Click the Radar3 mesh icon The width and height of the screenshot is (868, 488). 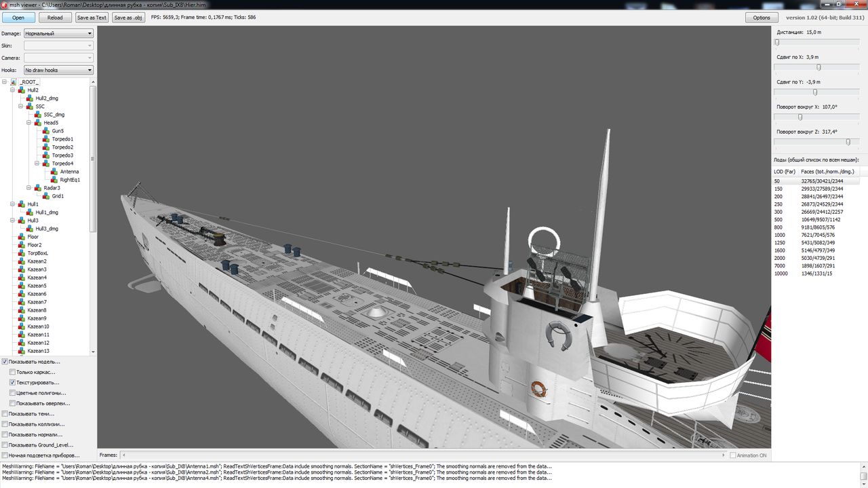coord(38,188)
